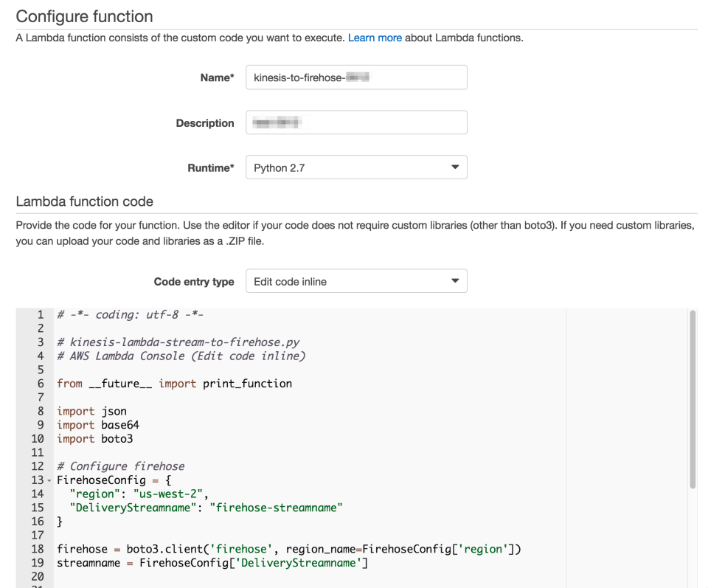Collapse the FirehoseConfig code block fold arrow

point(47,480)
